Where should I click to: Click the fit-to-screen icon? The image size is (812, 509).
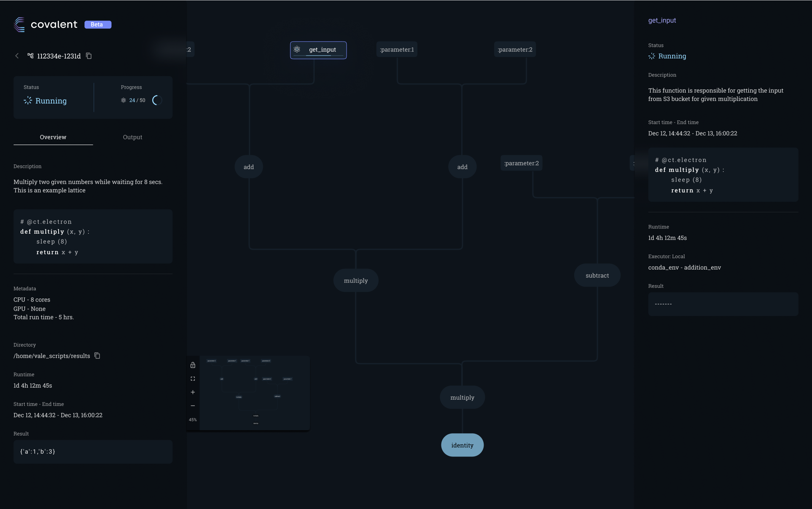coord(193,379)
